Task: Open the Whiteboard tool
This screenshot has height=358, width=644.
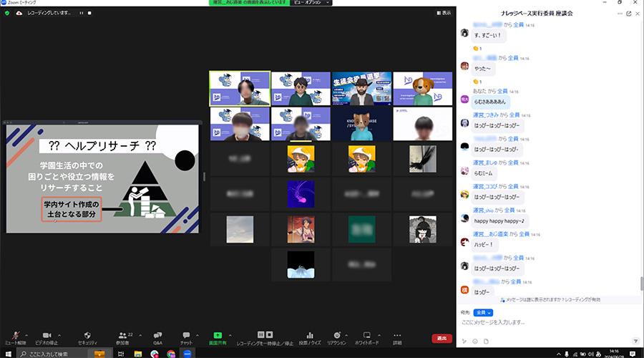Action: [x=367, y=336]
